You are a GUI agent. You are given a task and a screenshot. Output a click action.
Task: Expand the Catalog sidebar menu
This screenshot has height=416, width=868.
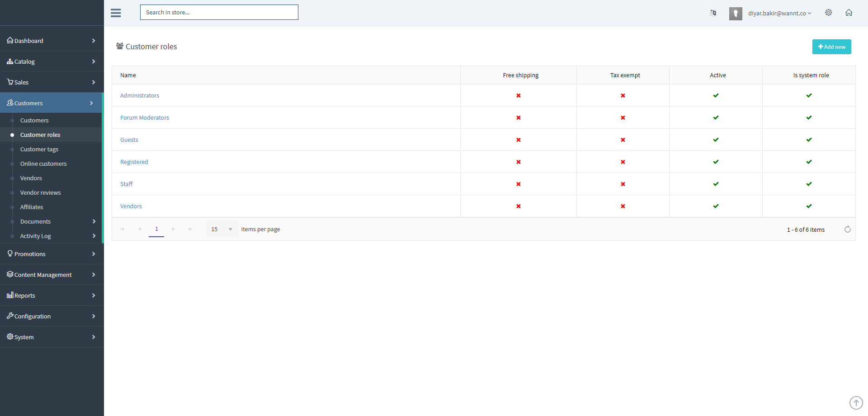52,61
